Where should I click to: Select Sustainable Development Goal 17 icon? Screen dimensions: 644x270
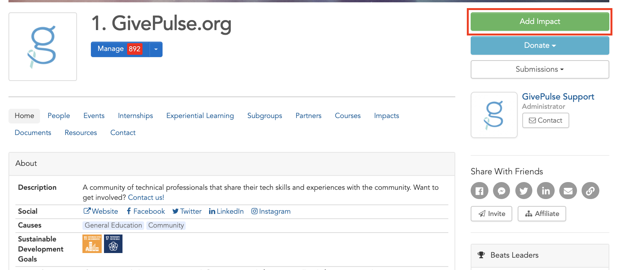[x=113, y=244]
